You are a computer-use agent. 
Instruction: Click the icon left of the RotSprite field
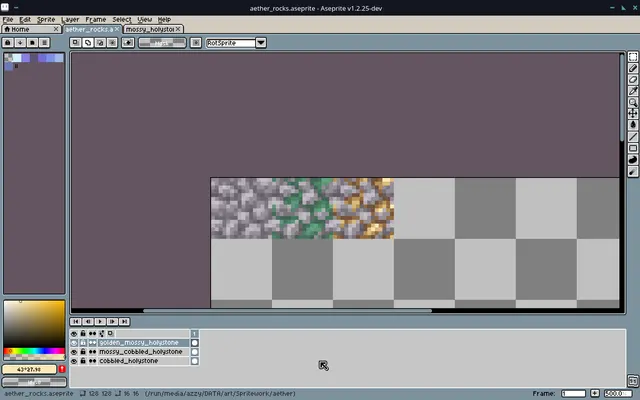196,42
